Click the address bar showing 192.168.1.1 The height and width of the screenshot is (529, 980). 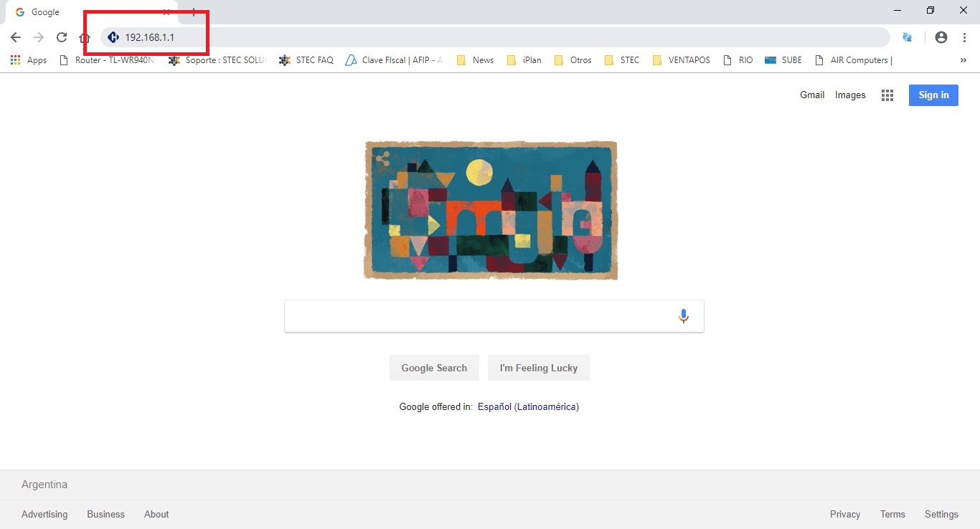click(495, 37)
